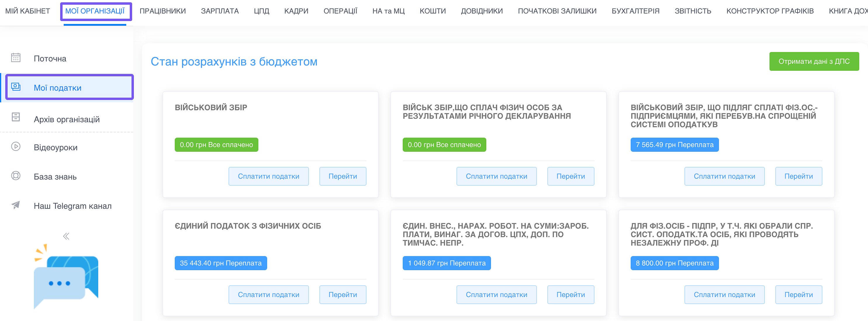Click Сплатити податки on the 8 800.00 card
The width and height of the screenshot is (868, 321).
[x=725, y=294]
